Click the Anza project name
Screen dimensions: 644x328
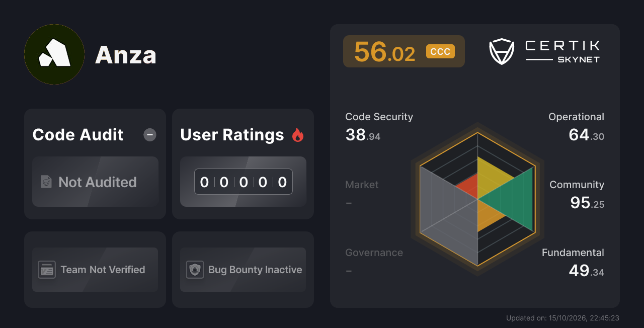126,54
